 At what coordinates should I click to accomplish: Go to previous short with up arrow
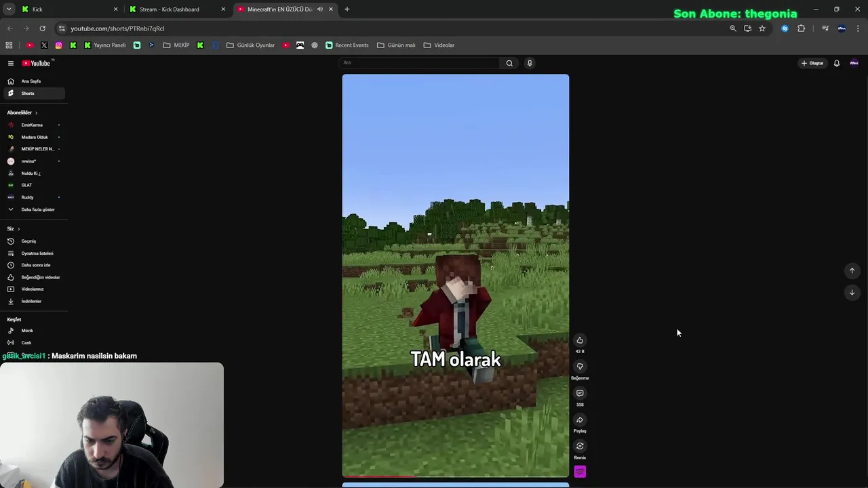[852, 270]
